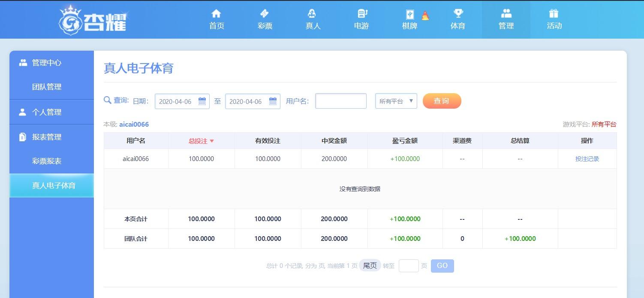
Task: Sort by 总投注 column arrow
Action: 212,141
